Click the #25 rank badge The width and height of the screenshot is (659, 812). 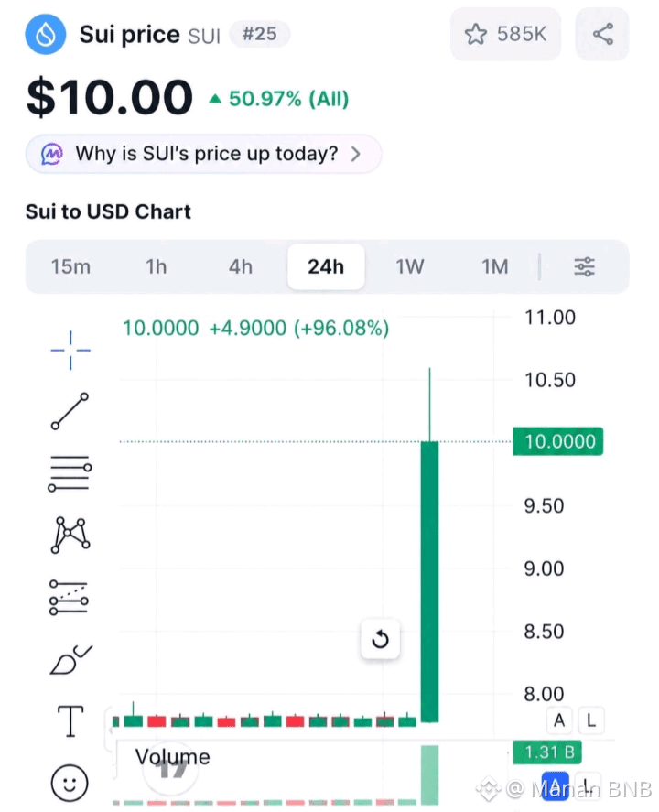(259, 34)
